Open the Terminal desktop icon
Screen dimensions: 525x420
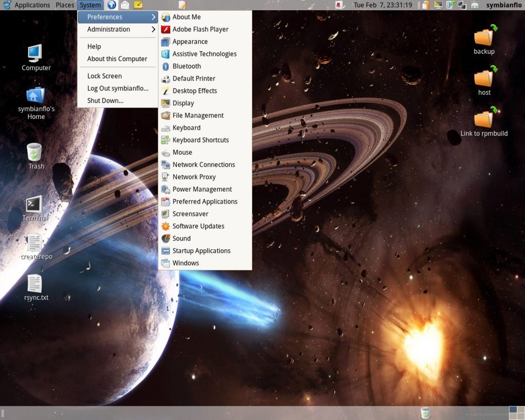coord(34,205)
